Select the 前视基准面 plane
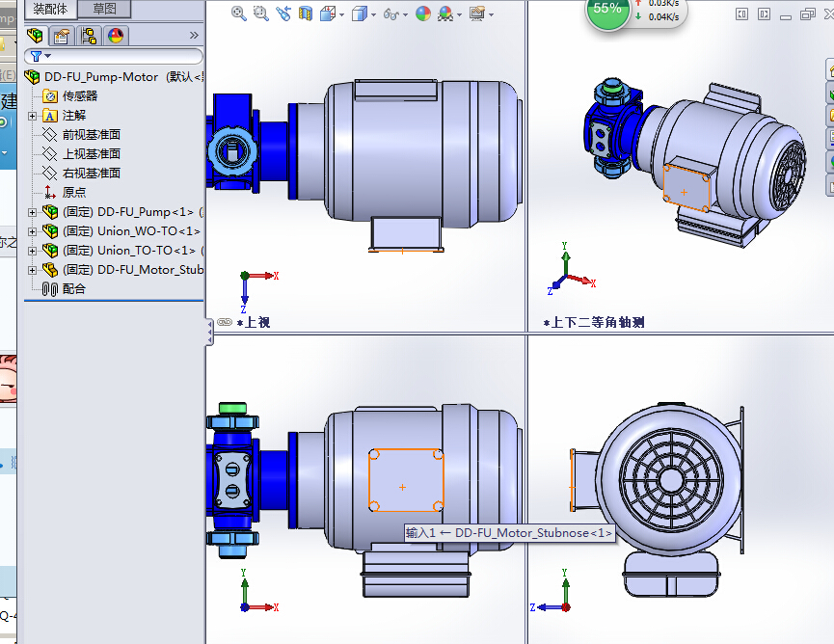Viewport: 834px width, 644px height. click(91, 135)
